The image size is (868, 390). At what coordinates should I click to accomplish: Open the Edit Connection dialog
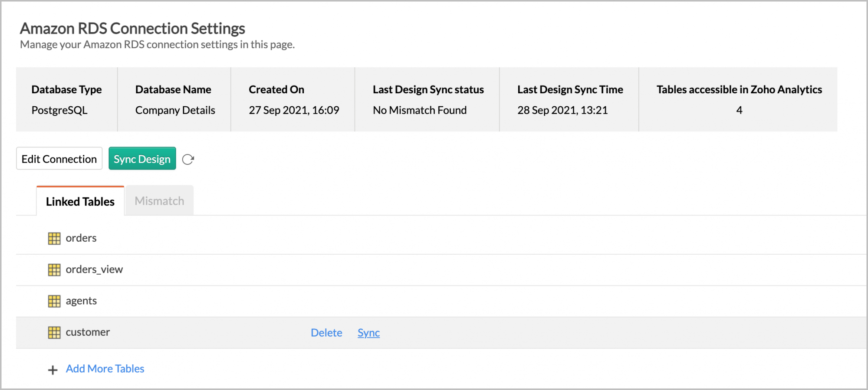click(59, 158)
